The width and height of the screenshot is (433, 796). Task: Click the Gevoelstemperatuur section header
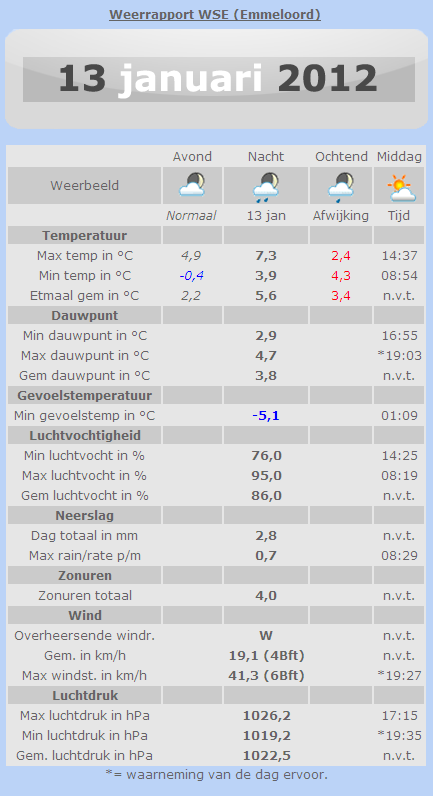pyautogui.click(x=84, y=395)
